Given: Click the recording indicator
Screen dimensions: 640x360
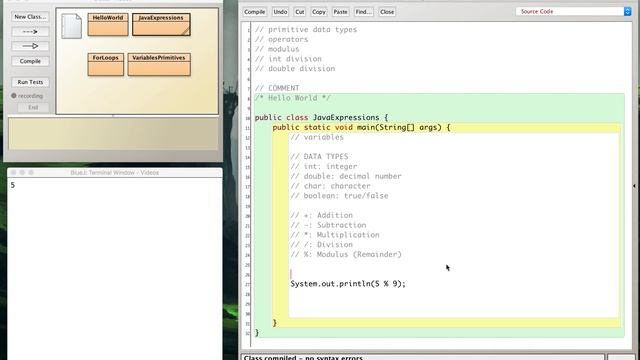Looking at the screenshot, I should tap(27, 96).
